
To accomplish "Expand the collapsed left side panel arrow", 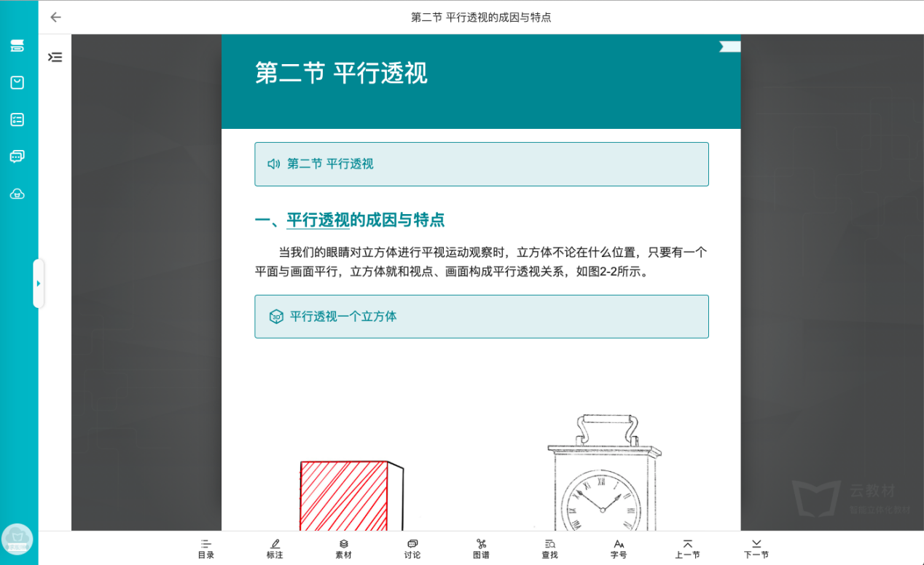I will (38, 283).
